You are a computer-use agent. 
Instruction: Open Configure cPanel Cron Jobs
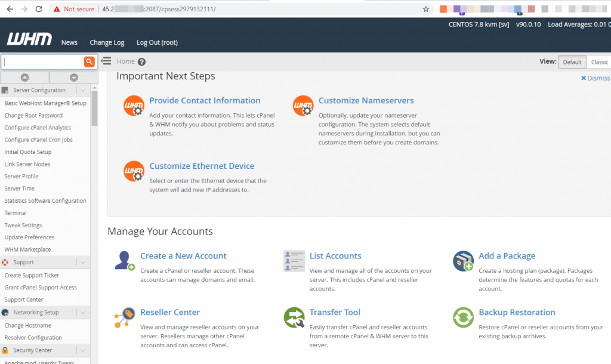coord(39,140)
